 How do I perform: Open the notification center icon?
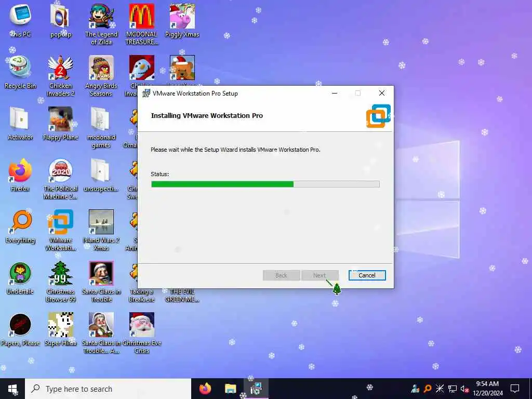tap(515, 389)
